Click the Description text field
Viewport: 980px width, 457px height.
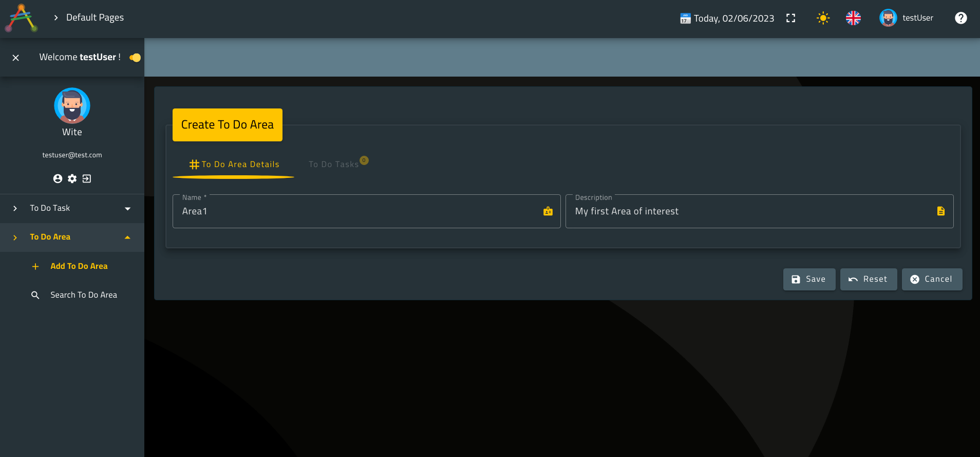coord(752,212)
